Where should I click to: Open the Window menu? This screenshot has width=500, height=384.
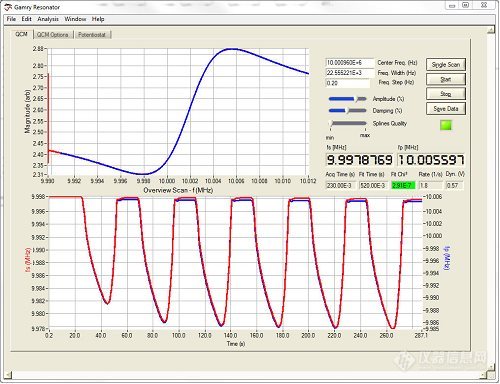(75, 19)
